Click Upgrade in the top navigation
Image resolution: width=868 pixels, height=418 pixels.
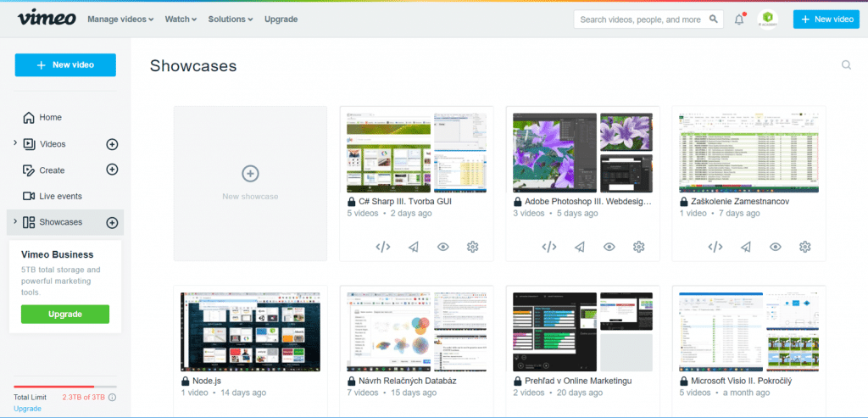tap(281, 20)
